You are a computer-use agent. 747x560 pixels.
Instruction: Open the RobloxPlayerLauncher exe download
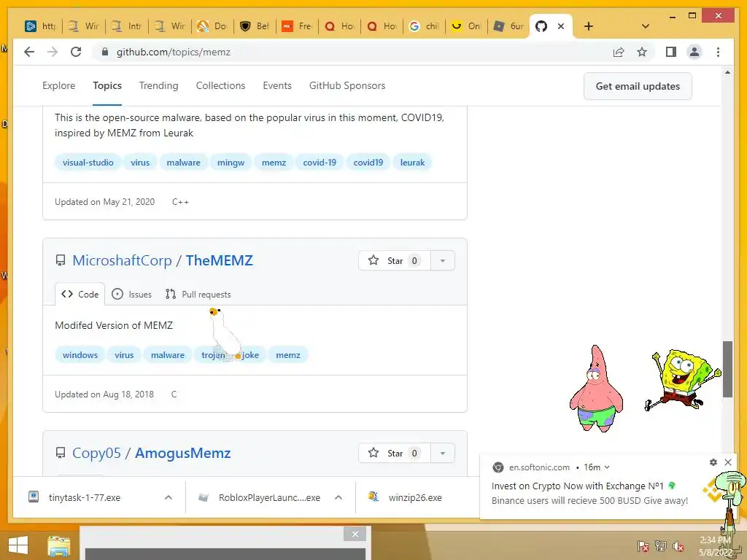click(x=260, y=497)
